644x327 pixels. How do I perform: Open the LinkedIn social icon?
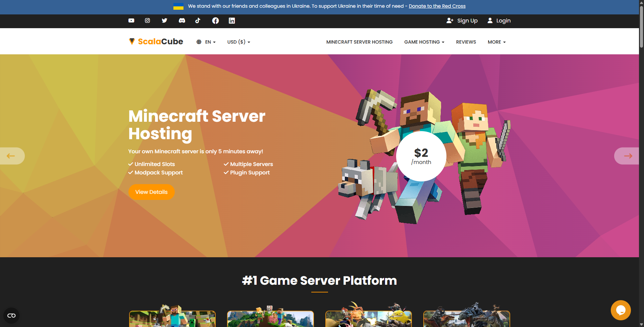click(232, 20)
